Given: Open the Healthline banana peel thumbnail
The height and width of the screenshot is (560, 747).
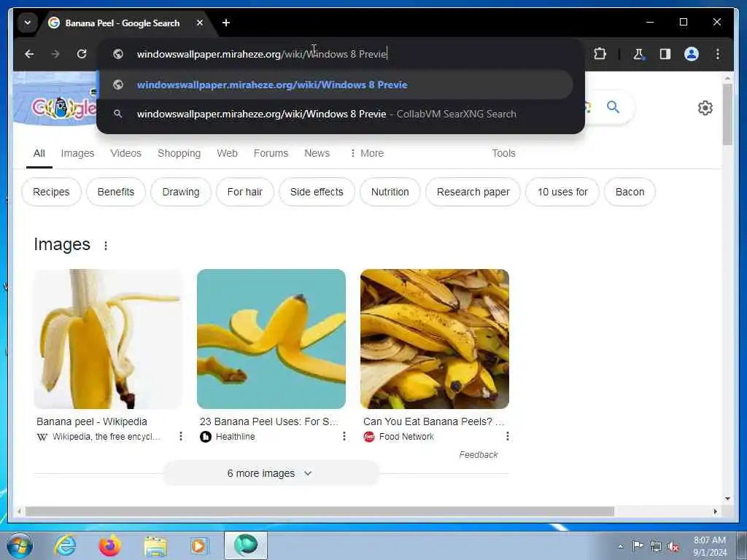Looking at the screenshot, I should 271,339.
